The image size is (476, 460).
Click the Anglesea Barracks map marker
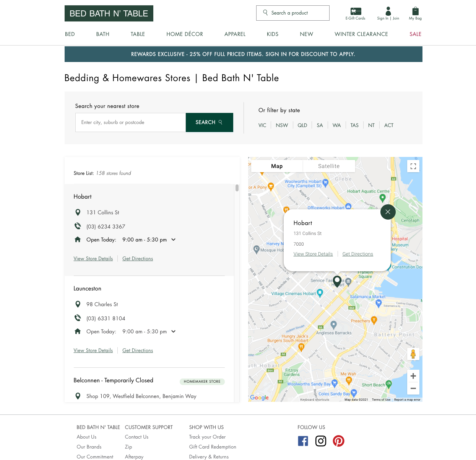click(334, 325)
